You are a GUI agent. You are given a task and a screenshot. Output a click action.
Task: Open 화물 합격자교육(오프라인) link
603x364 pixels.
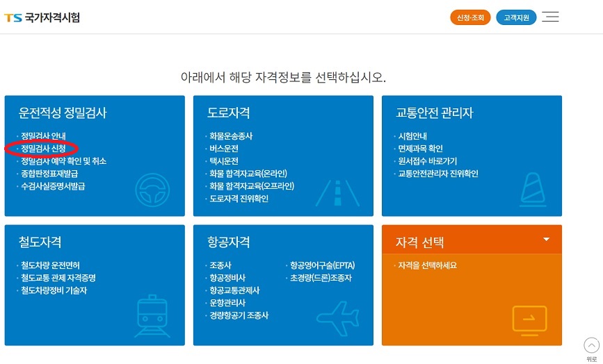pos(252,186)
